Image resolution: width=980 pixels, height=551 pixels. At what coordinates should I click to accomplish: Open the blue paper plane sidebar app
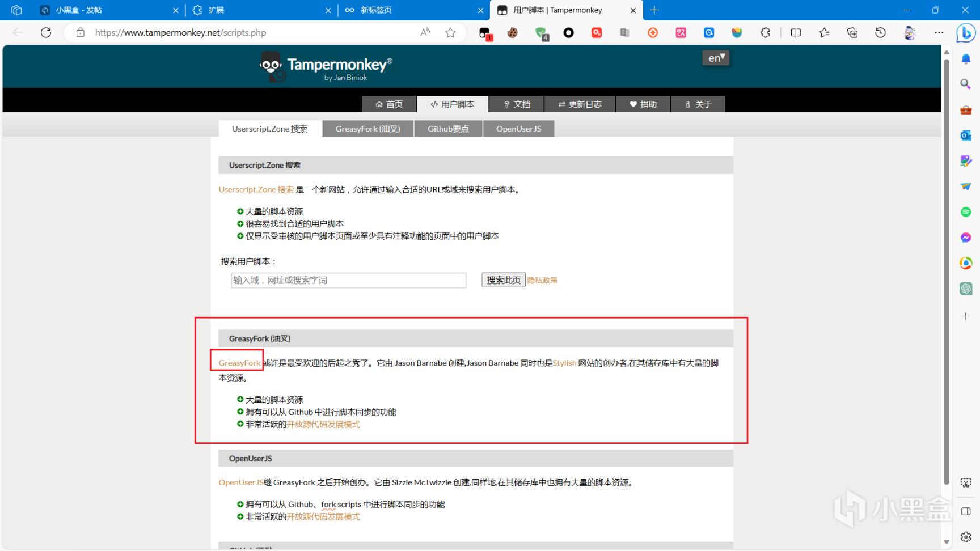(x=966, y=187)
